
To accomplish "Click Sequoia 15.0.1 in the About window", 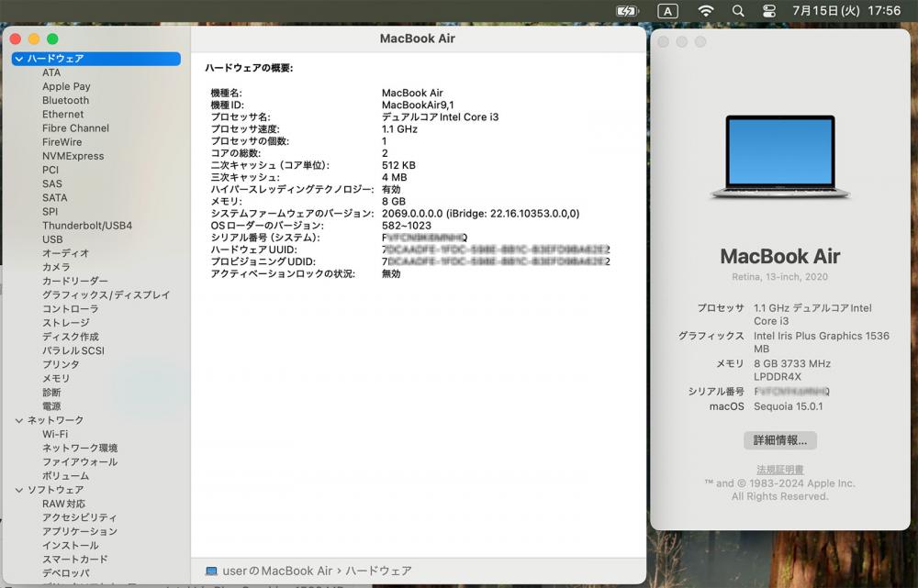I will [x=788, y=406].
